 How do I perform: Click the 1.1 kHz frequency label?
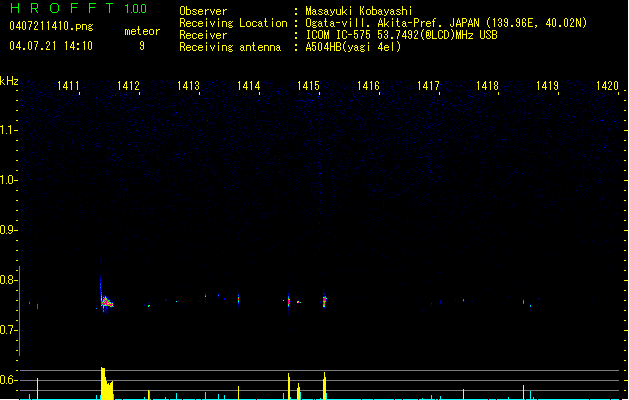[x=8, y=130]
